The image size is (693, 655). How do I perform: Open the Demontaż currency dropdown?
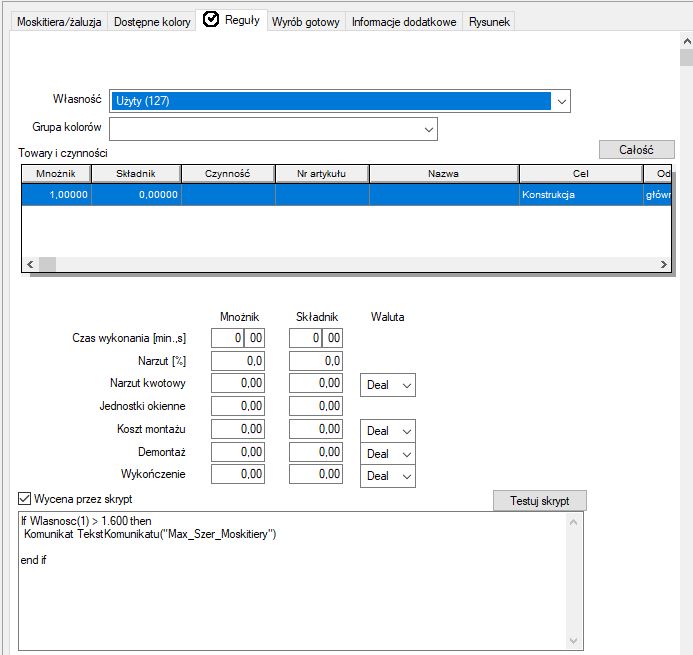coord(388,454)
